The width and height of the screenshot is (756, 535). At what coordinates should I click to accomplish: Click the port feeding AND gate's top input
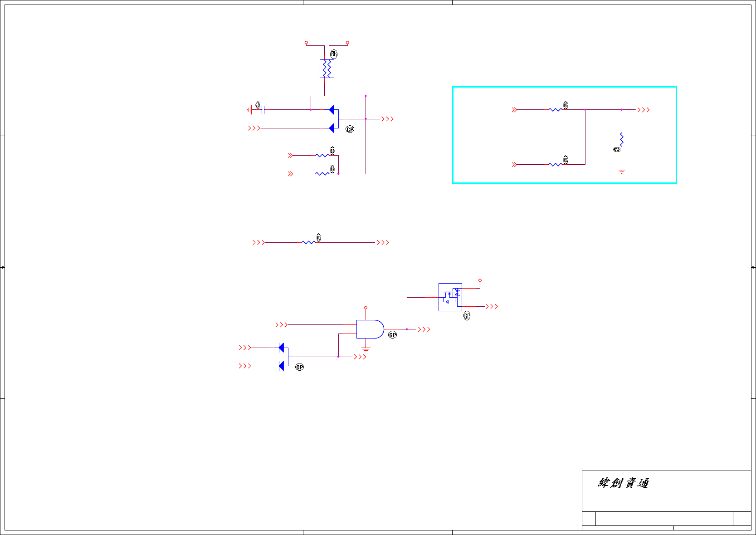point(282,325)
